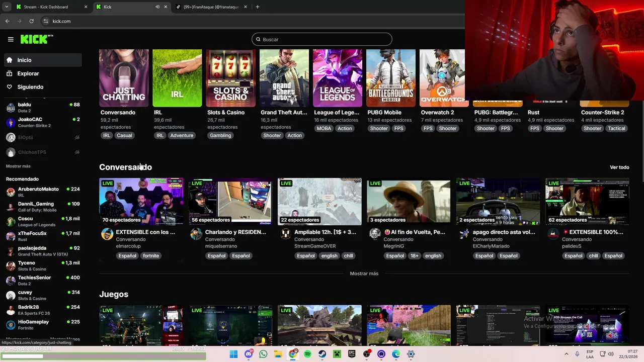Open the Charlando y RESIDEN... stream thumbnail
This screenshot has width=644, height=362.
pyautogui.click(x=230, y=202)
